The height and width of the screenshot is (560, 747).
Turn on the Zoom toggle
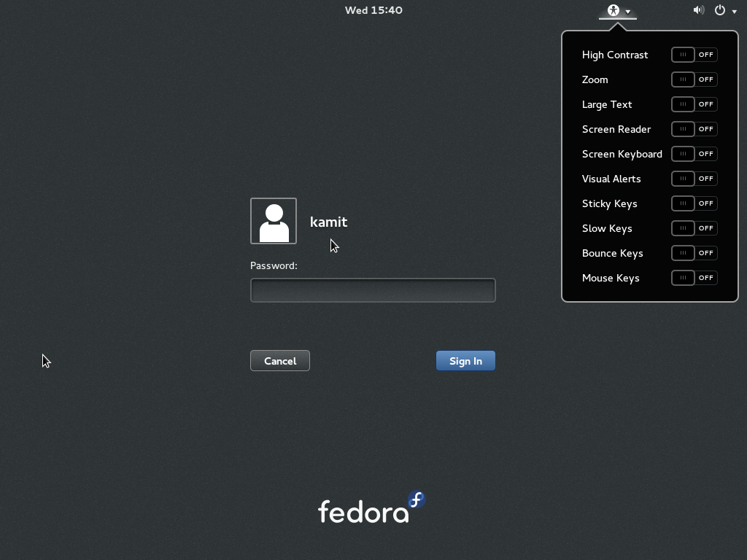click(694, 79)
